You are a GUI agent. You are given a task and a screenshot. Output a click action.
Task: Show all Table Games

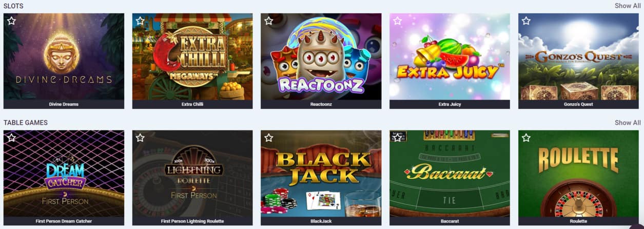[628, 123]
